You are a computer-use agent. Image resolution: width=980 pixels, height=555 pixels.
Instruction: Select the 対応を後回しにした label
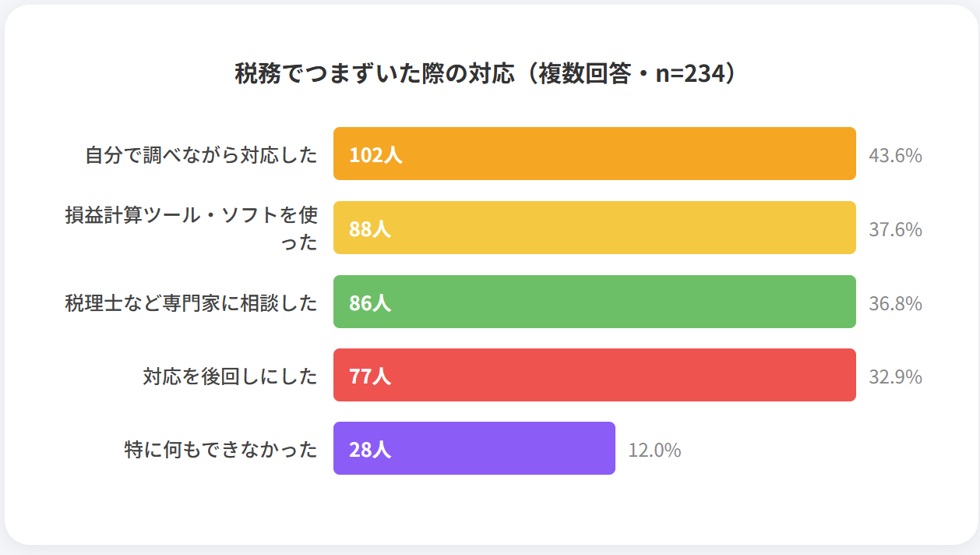[x=231, y=376]
